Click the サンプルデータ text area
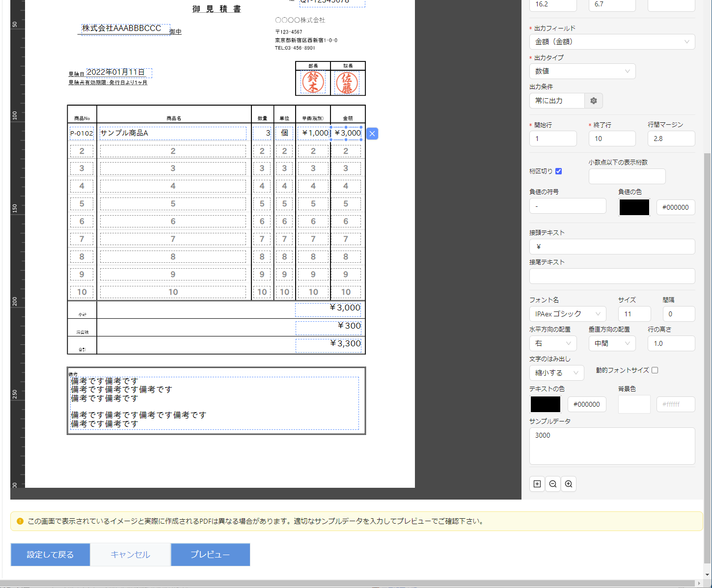712x588 pixels. click(612, 446)
